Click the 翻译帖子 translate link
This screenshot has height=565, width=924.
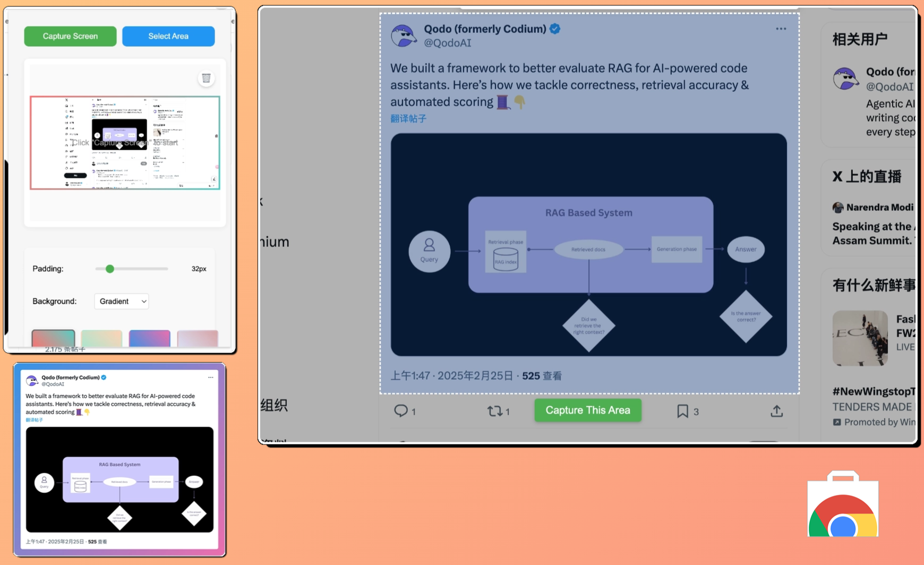point(408,118)
